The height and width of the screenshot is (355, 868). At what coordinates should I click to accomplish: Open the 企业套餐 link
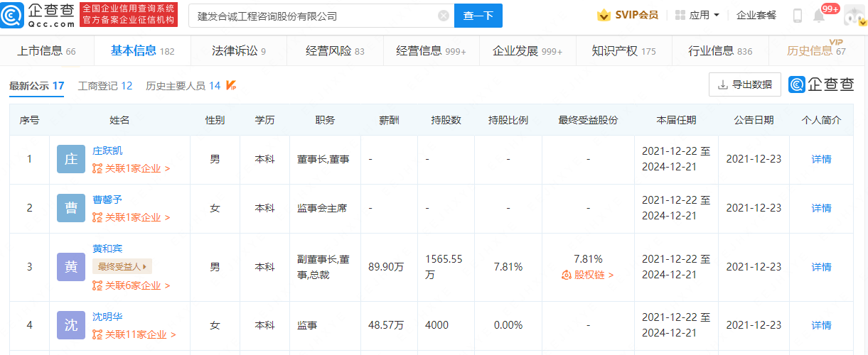click(756, 15)
